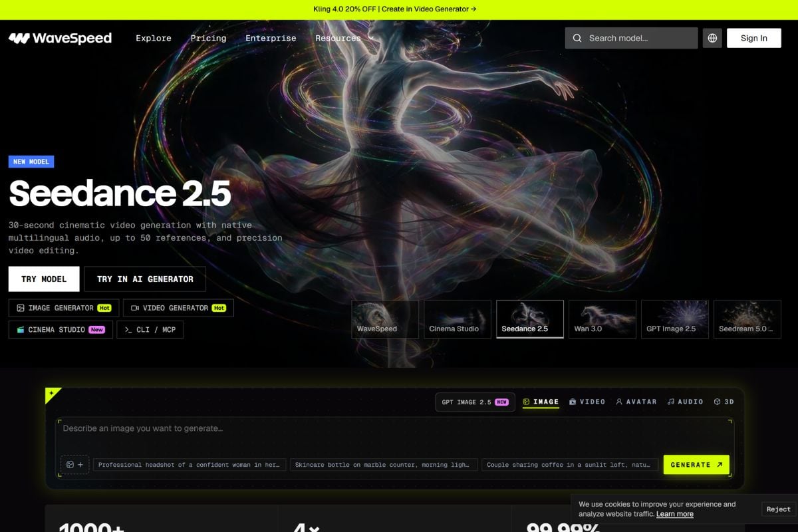This screenshot has height=532, width=798.
Task: Select the Cinema Studio carousel thumbnail
Action: point(458,319)
